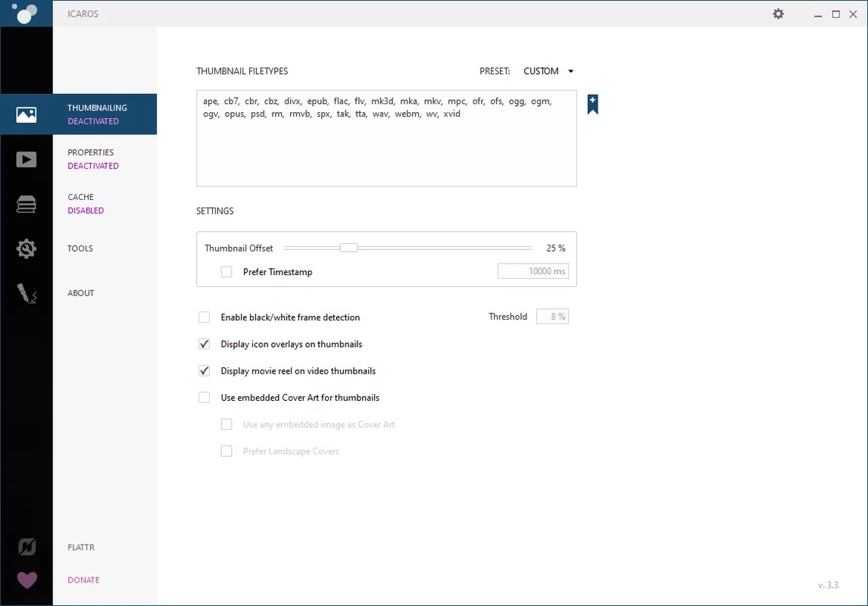Click the Donate heart icon
Screen dimensions: 868x606
click(27, 580)
